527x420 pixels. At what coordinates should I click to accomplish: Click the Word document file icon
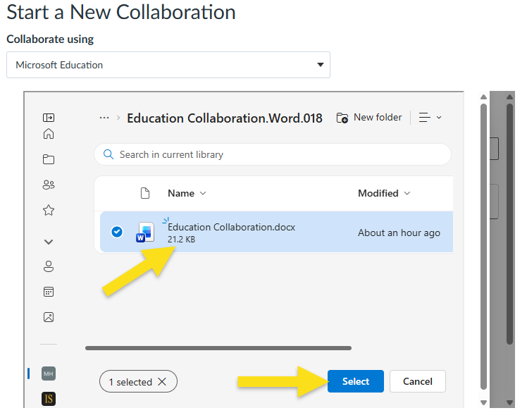pyautogui.click(x=145, y=232)
